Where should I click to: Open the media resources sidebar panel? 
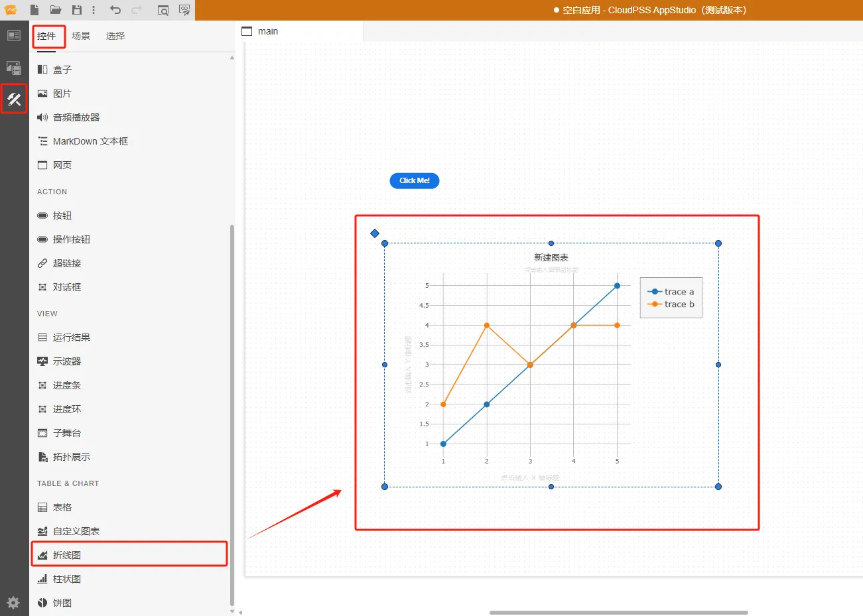click(x=14, y=68)
